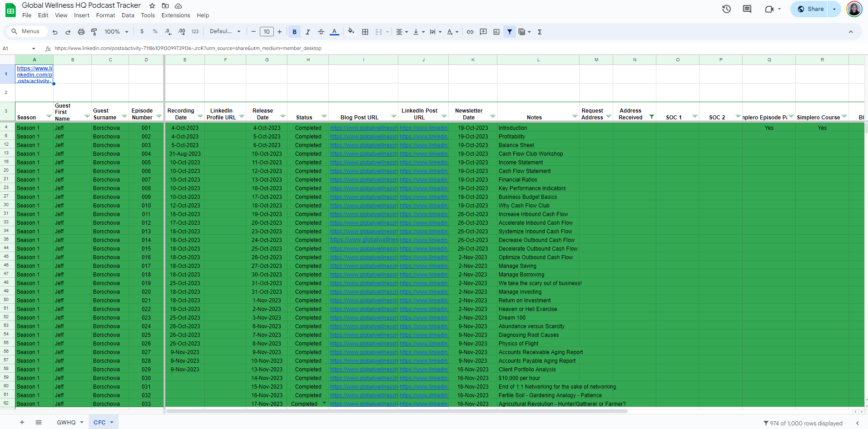
Task: Click the font size input field
Action: [267, 32]
